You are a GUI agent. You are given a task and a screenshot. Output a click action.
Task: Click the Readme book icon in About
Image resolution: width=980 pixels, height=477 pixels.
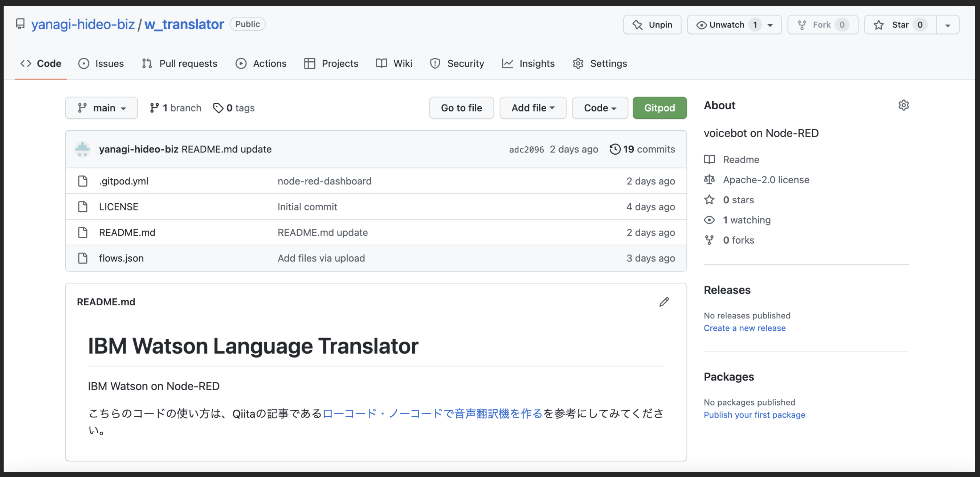click(x=709, y=159)
